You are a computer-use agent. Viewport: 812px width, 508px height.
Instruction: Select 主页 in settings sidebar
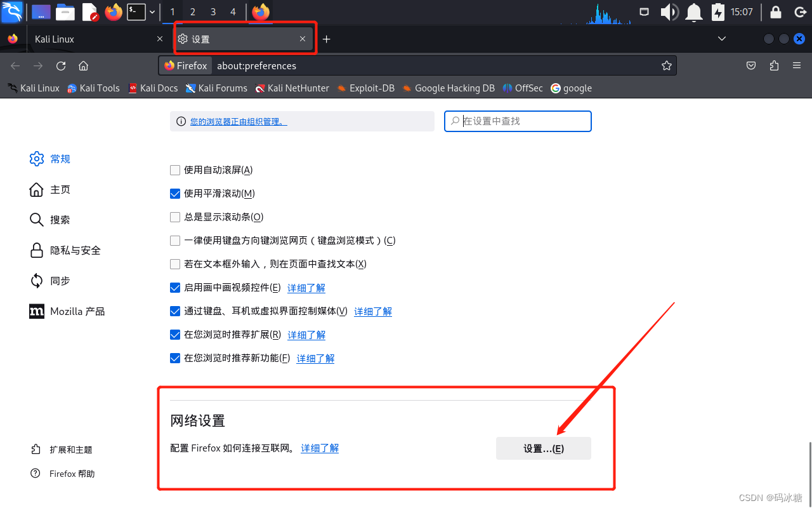[50, 189]
